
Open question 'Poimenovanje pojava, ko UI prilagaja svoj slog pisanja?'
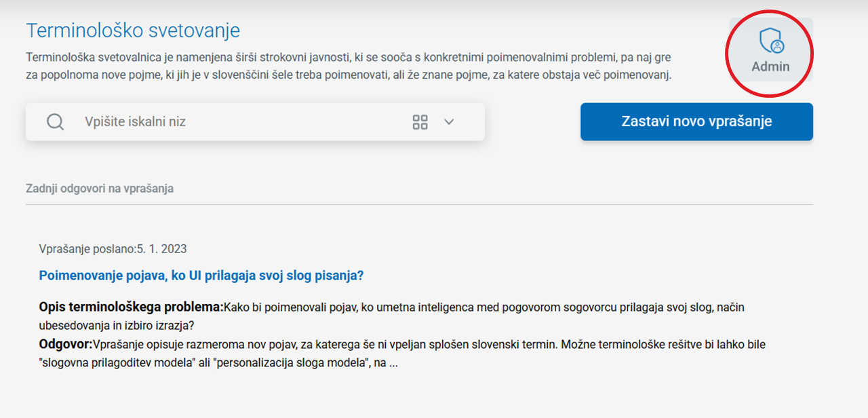201,275
